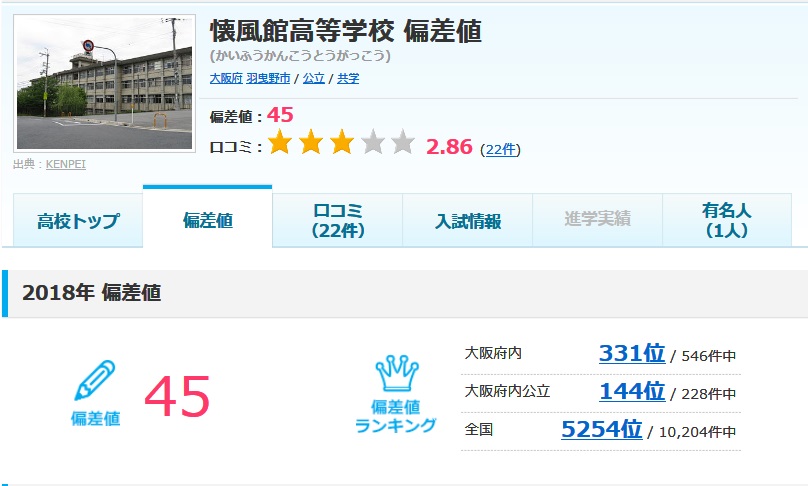Click the first gold rating star
The width and height of the screenshot is (808, 486).
tap(280, 143)
